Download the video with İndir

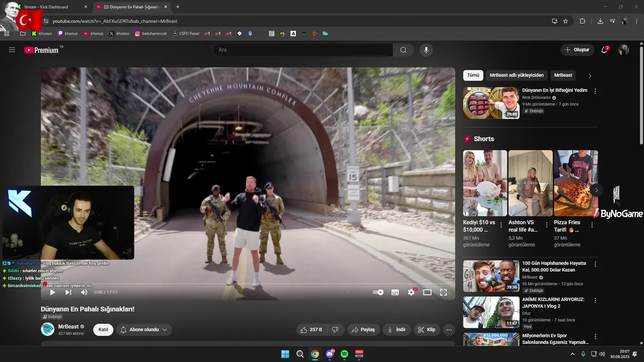(x=396, y=330)
